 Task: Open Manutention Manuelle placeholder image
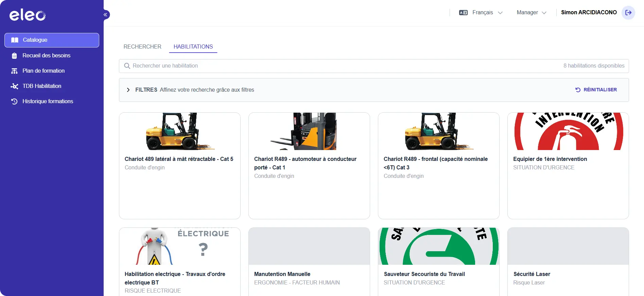pos(309,246)
